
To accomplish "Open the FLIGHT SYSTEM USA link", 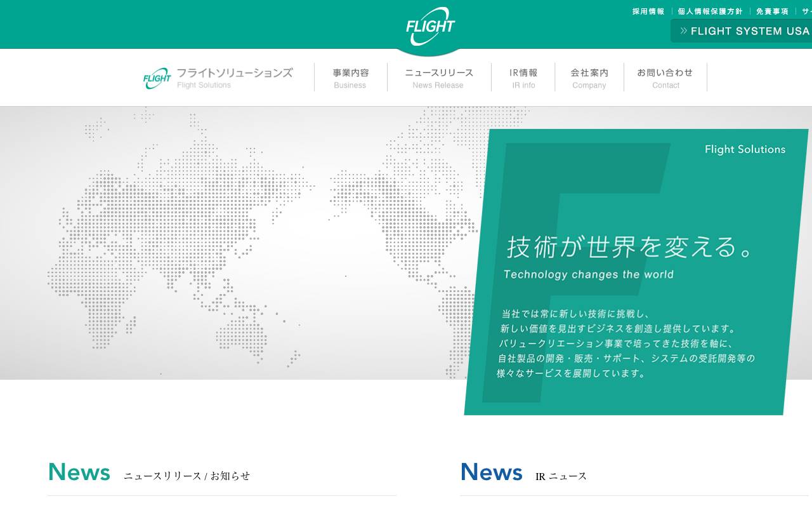I will point(749,30).
